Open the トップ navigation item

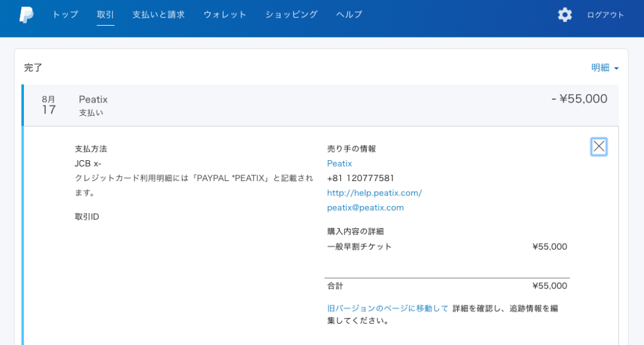(x=65, y=15)
